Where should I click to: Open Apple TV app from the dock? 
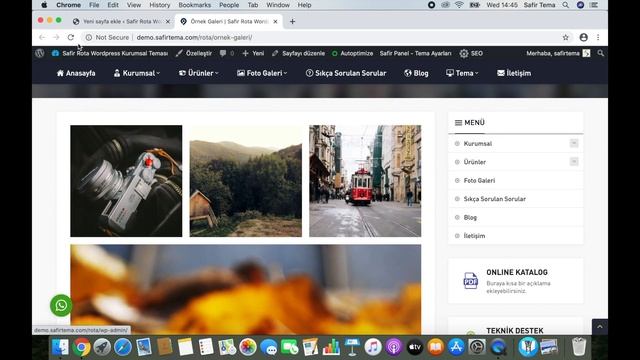[415, 347]
